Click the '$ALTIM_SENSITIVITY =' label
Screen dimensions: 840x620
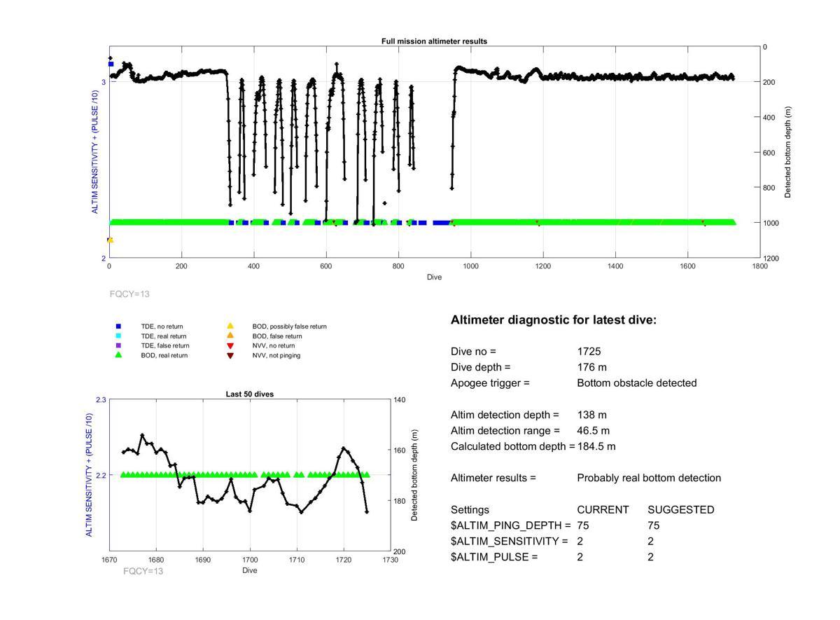tap(509, 542)
